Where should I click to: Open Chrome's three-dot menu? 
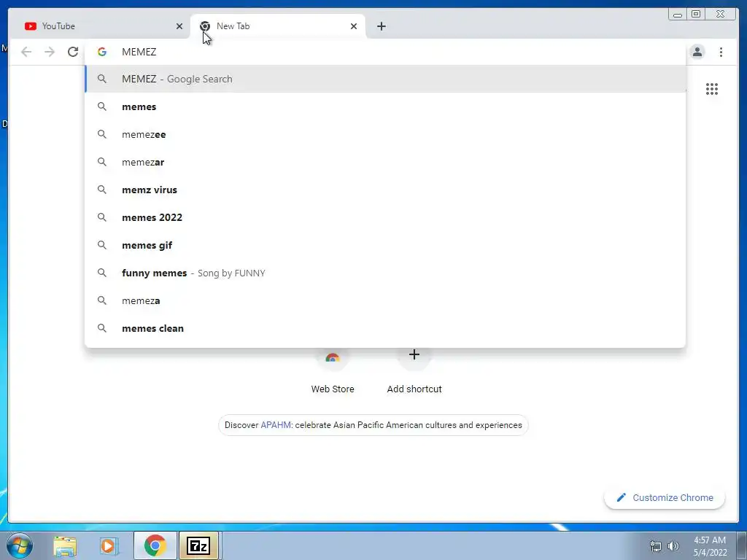721,52
